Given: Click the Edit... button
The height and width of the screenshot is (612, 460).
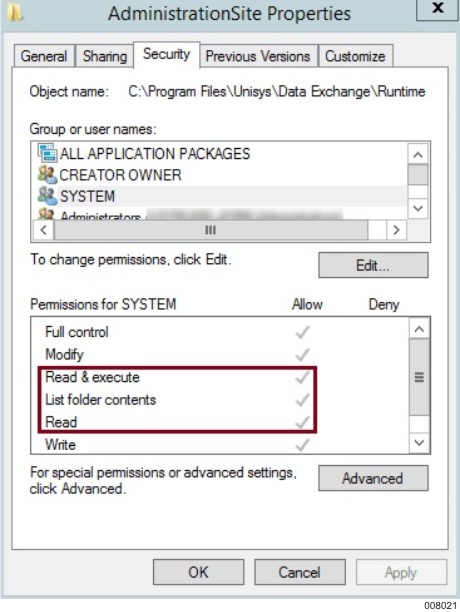Looking at the screenshot, I should point(373,265).
